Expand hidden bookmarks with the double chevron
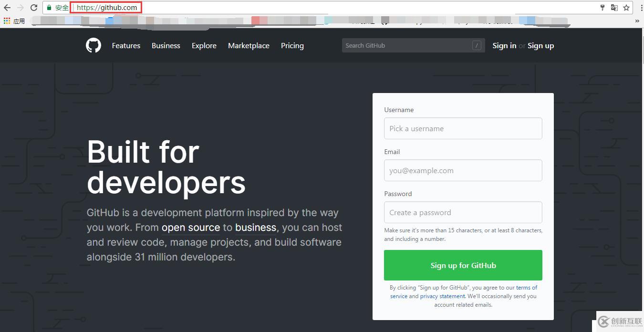Screen dimensions: 644x332 click(637, 21)
